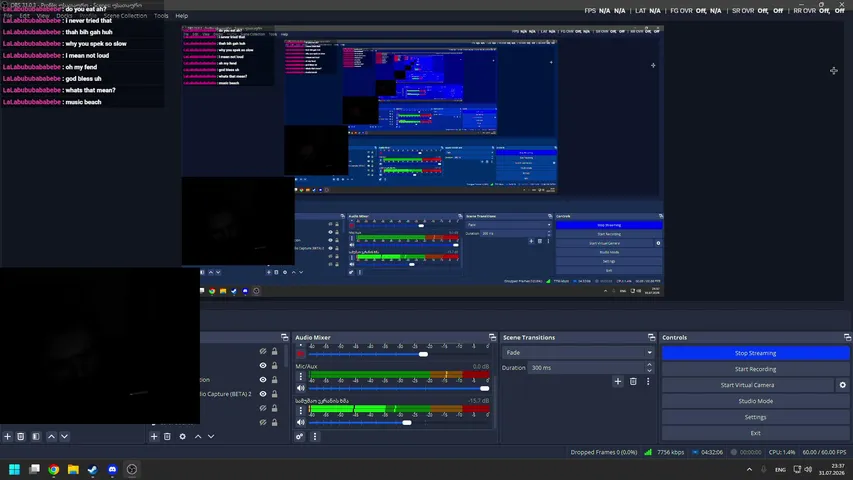Click Mic/Aux volume slider handle
The height and width of the screenshot is (480, 853).
click(484, 388)
